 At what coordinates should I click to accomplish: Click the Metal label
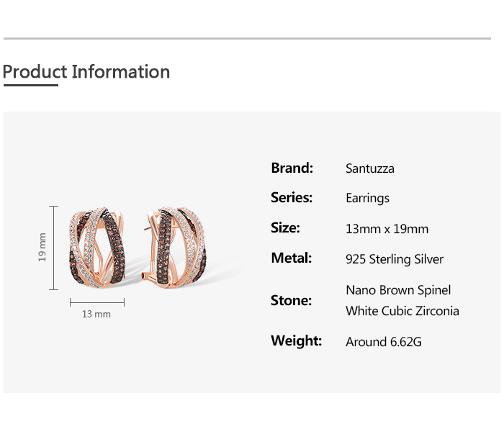(x=291, y=258)
